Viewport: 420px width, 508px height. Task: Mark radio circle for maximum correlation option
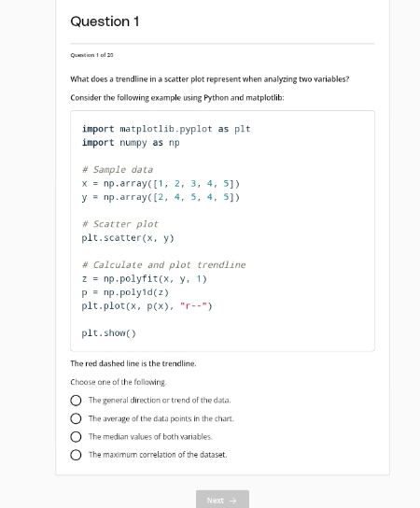[76, 455]
